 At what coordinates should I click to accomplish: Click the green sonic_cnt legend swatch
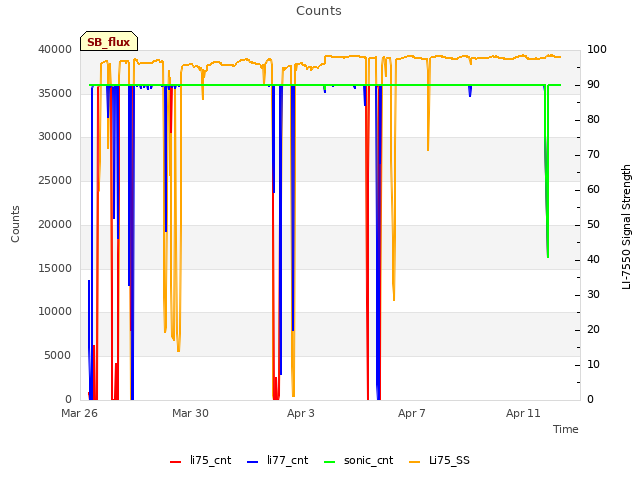(x=329, y=462)
